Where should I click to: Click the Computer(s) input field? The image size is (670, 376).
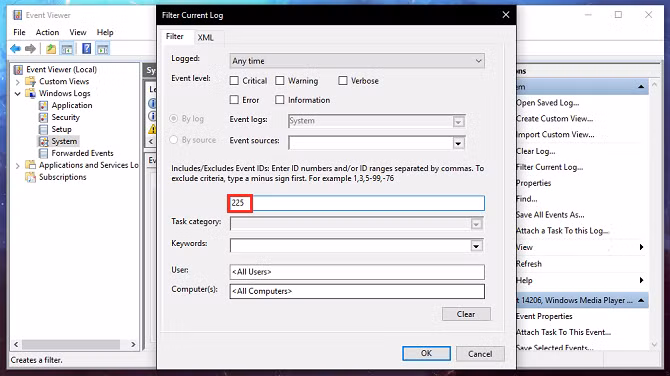[x=357, y=291]
